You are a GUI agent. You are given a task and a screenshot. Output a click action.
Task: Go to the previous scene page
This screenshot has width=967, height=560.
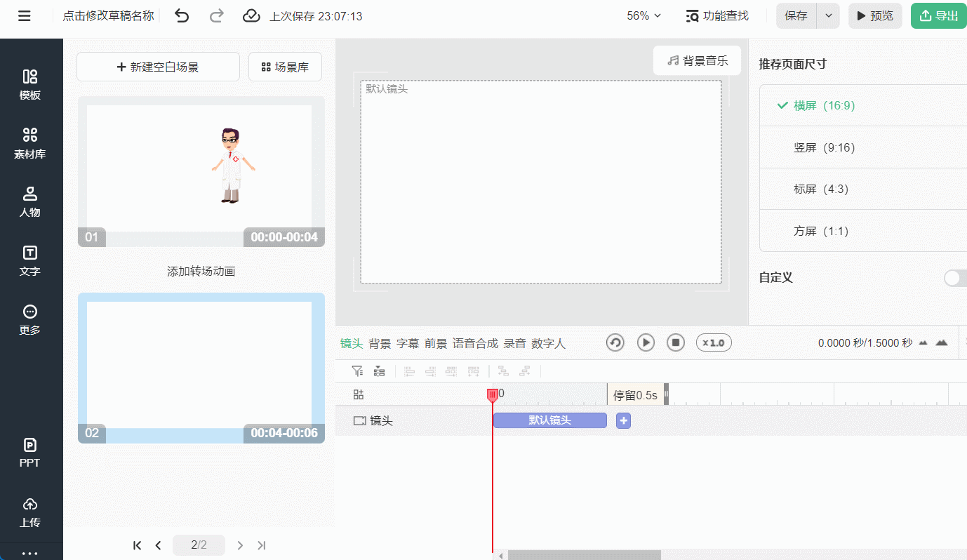tap(159, 545)
